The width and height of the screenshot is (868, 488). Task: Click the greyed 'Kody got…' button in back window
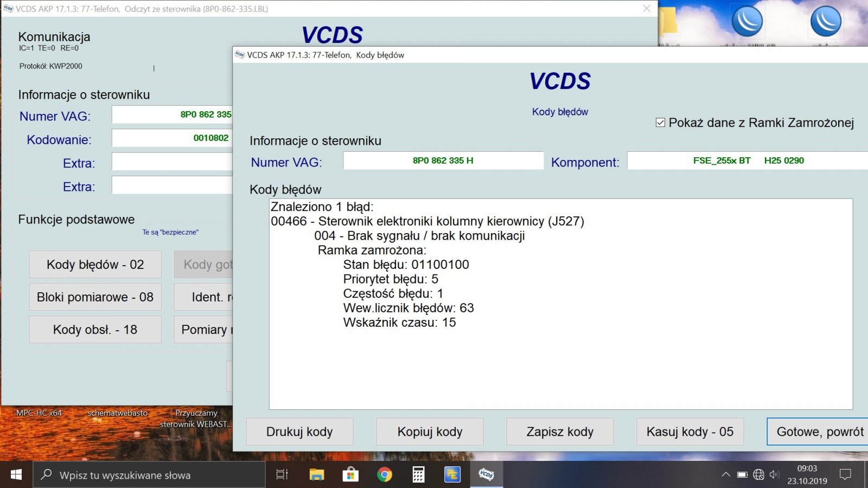(x=203, y=265)
